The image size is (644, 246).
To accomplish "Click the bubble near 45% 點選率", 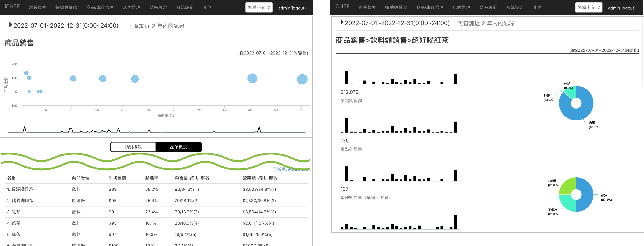I will click(x=252, y=78).
